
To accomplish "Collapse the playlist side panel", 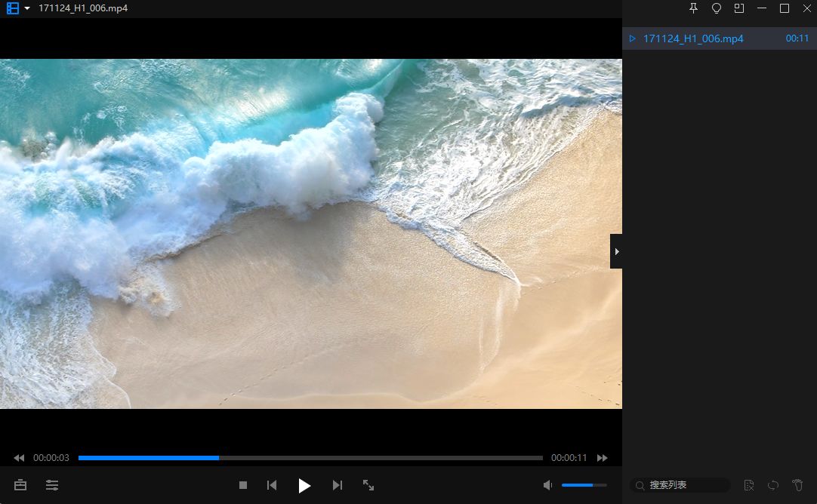I will coord(616,251).
